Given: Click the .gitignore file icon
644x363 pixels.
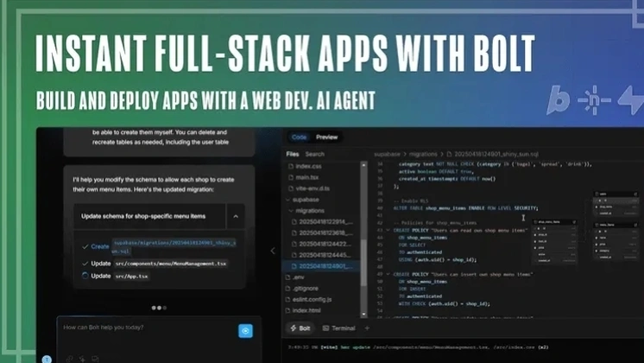Looking at the screenshot, I should 288,288.
